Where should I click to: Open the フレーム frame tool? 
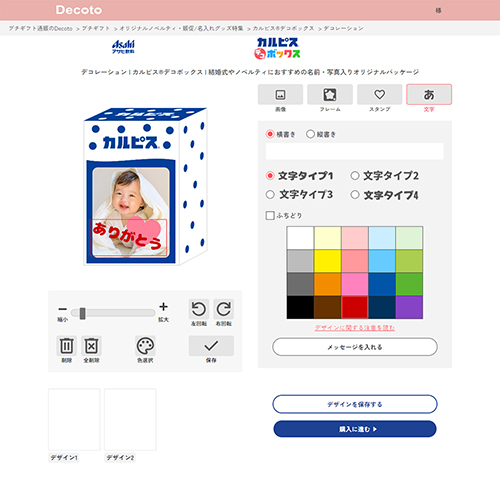(330, 94)
